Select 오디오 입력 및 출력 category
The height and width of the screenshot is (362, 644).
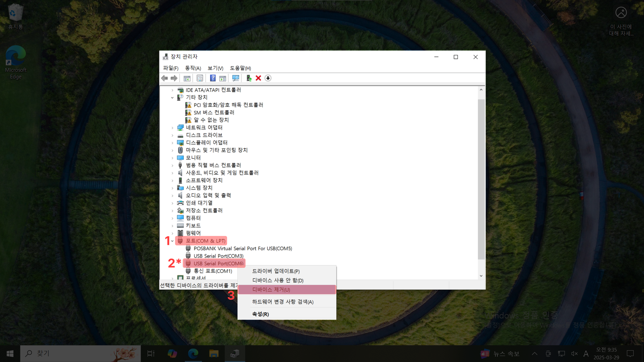(208, 195)
